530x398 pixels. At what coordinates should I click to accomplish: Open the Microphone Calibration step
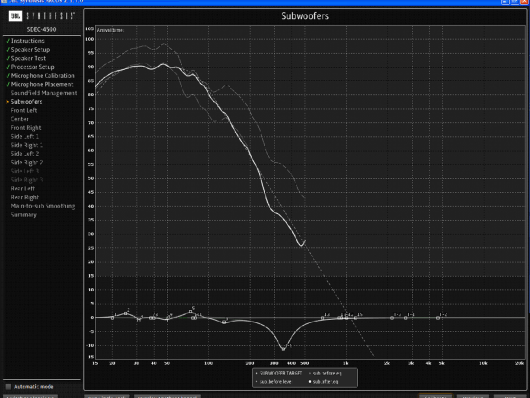pos(43,75)
